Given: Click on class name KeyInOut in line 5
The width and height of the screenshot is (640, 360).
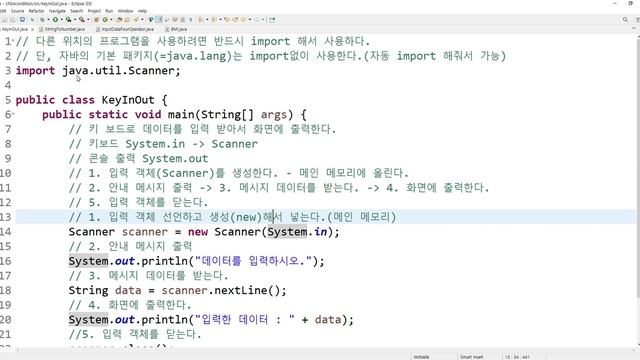Looking at the screenshot, I should click(128, 100).
